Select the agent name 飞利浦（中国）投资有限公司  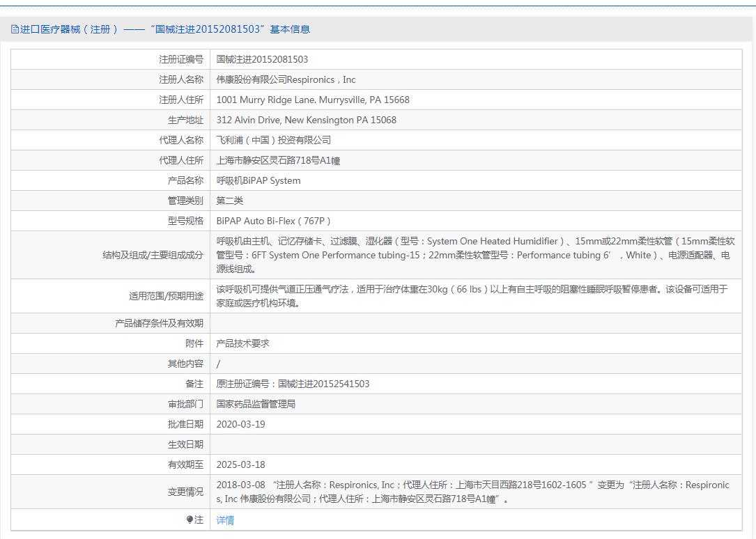pyautogui.click(x=275, y=139)
